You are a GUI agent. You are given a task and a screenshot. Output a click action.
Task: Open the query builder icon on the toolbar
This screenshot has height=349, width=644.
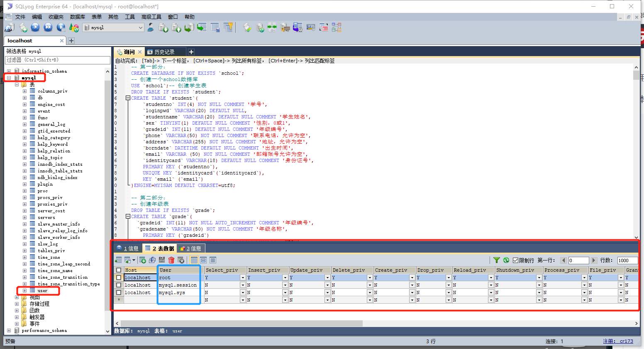pos(324,27)
